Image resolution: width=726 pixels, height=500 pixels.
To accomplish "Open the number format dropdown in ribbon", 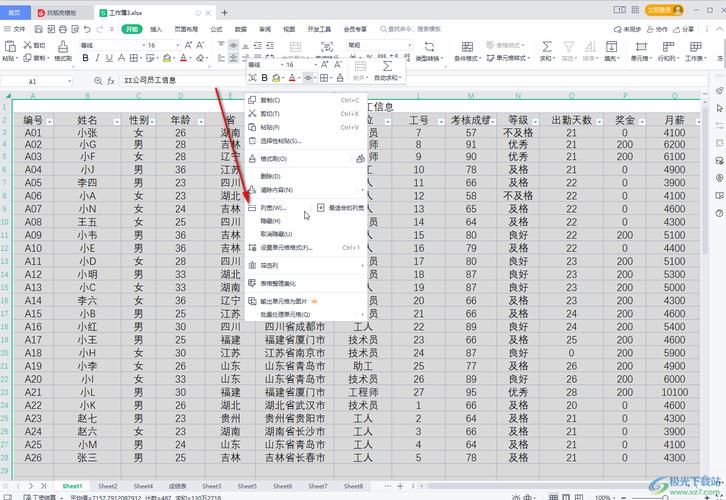I will [x=409, y=45].
